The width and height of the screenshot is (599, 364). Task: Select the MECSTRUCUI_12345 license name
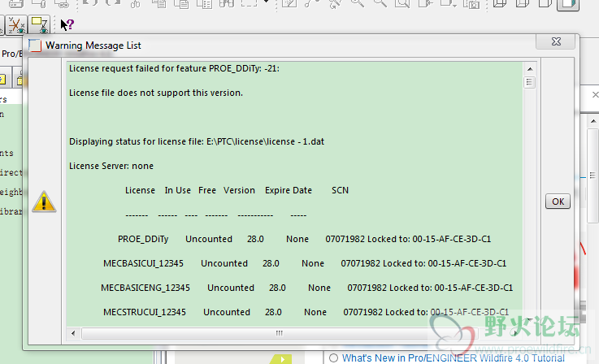pyautogui.click(x=145, y=313)
